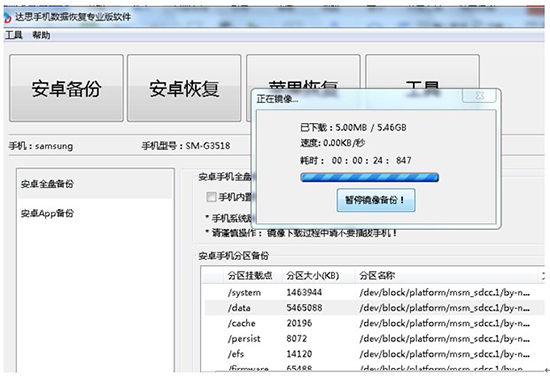Click the 手机：samsung label

(41, 146)
